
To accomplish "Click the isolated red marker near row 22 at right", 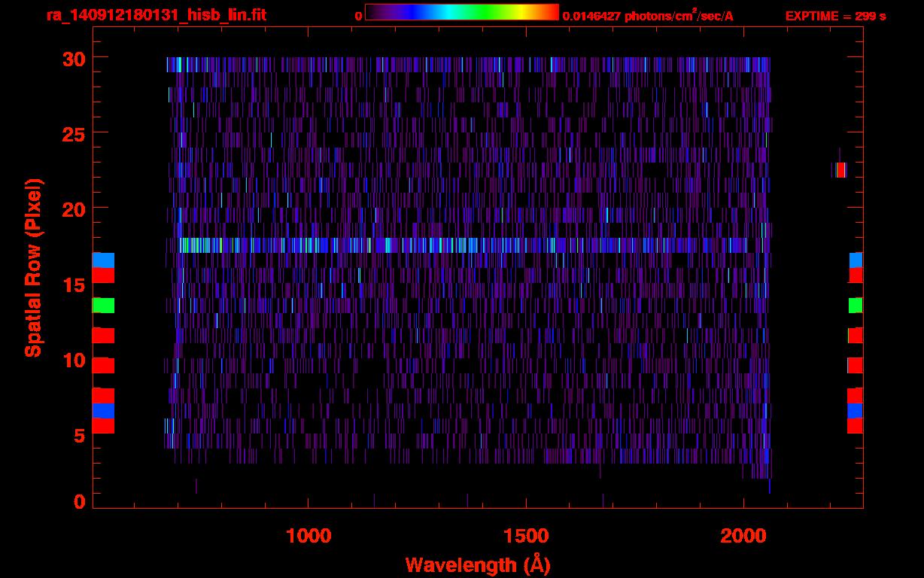I will pyautogui.click(x=840, y=170).
